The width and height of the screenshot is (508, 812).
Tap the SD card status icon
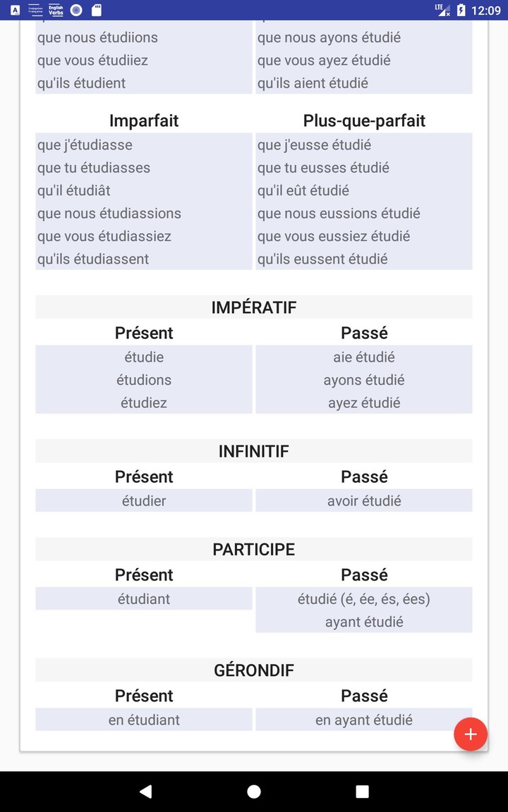pos(96,10)
